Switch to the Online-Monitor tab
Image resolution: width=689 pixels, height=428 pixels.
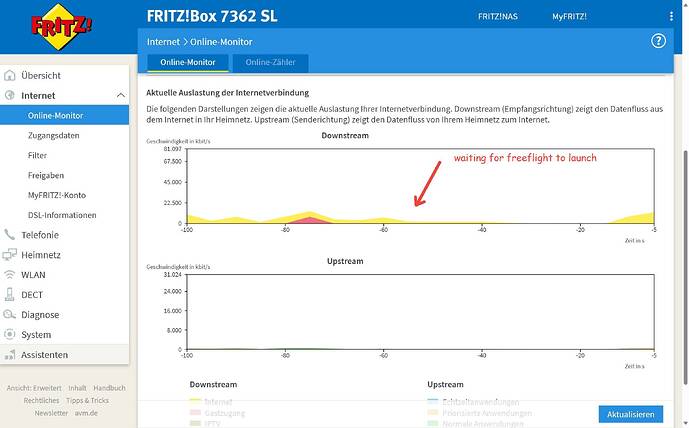tap(188, 62)
